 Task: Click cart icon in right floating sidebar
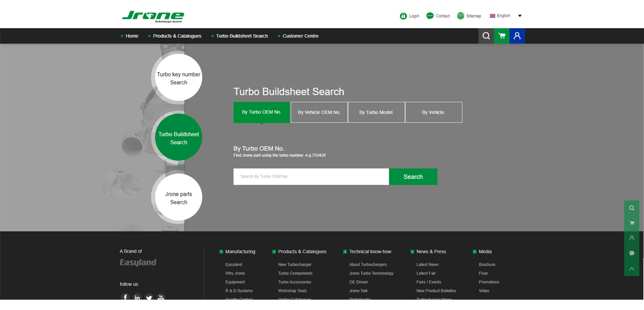click(x=632, y=223)
